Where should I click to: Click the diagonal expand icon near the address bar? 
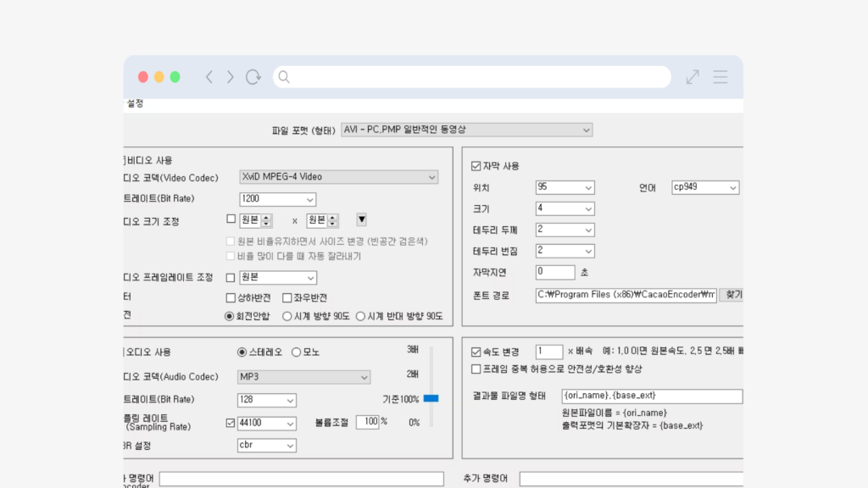point(692,76)
